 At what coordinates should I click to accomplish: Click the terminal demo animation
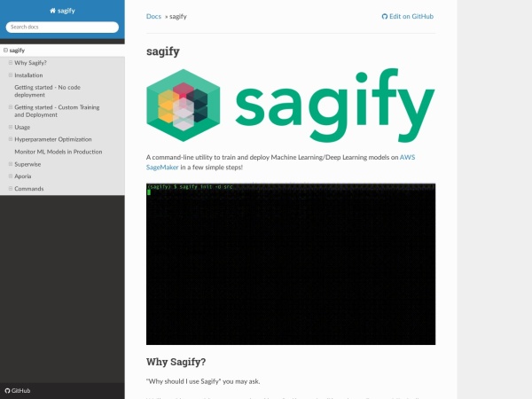click(x=291, y=264)
